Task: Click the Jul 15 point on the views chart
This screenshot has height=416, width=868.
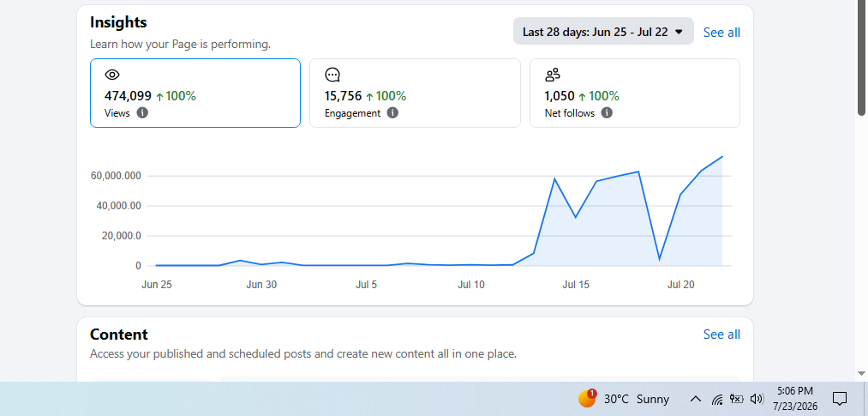Action: 576,217
